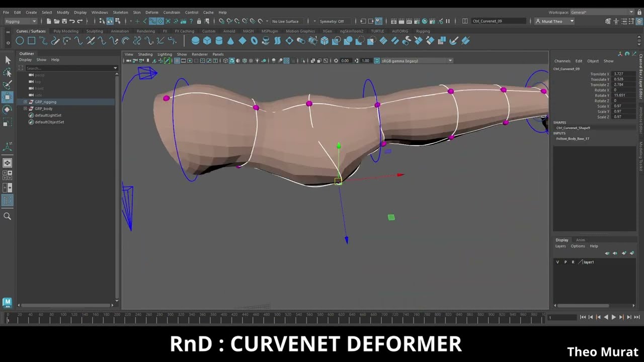This screenshot has width=644, height=362.
Task: Toggle viewport wireframe display
Action: coord(226,61)
